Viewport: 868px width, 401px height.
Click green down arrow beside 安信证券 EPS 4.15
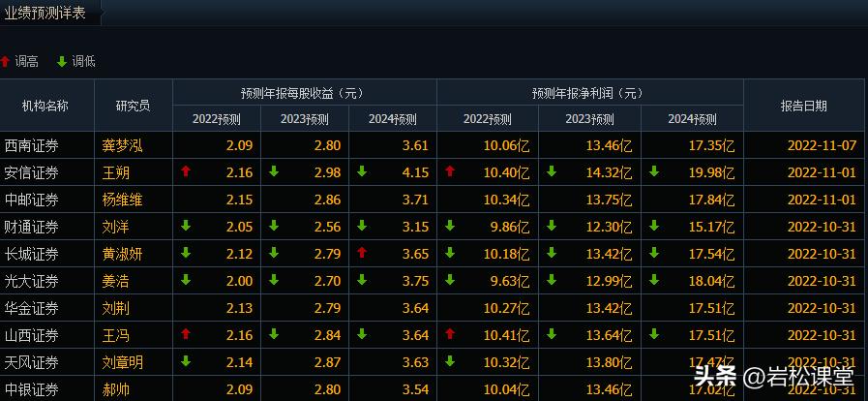click(x=362, y=171)
